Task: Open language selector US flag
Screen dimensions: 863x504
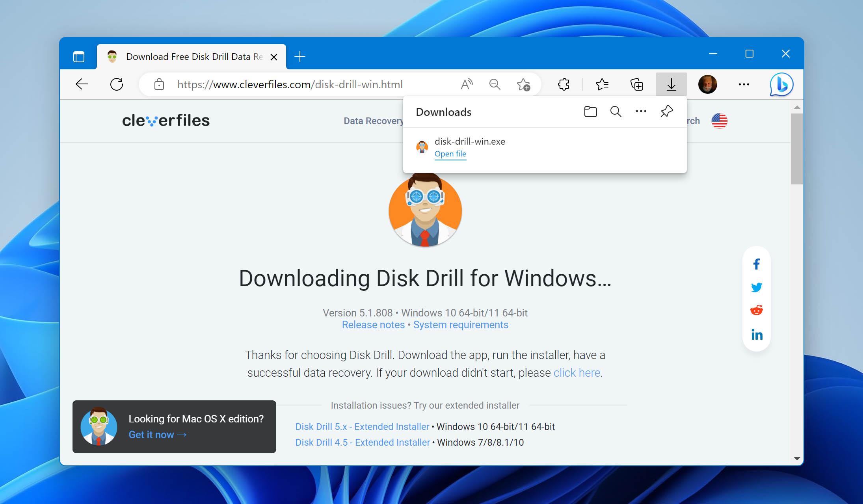Action: pos(719,121)
